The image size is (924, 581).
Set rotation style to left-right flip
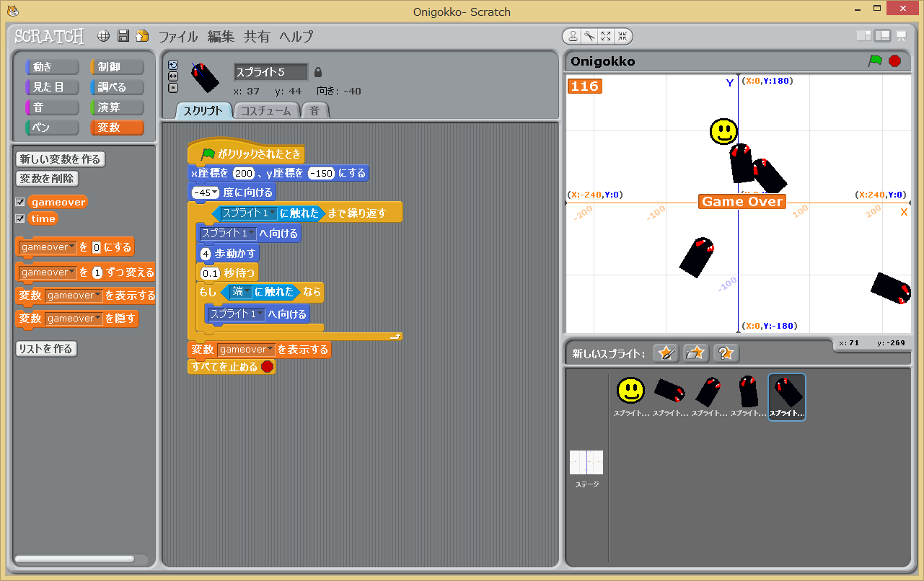tap(173, 76)
